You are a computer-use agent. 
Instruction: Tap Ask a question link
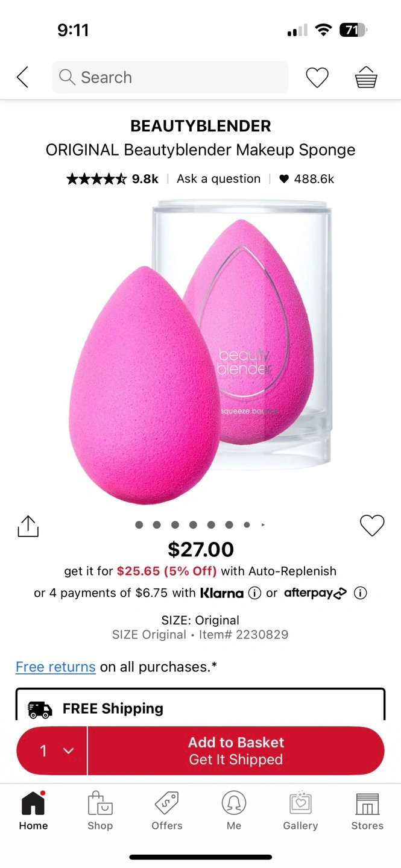(x=218, y=178)
